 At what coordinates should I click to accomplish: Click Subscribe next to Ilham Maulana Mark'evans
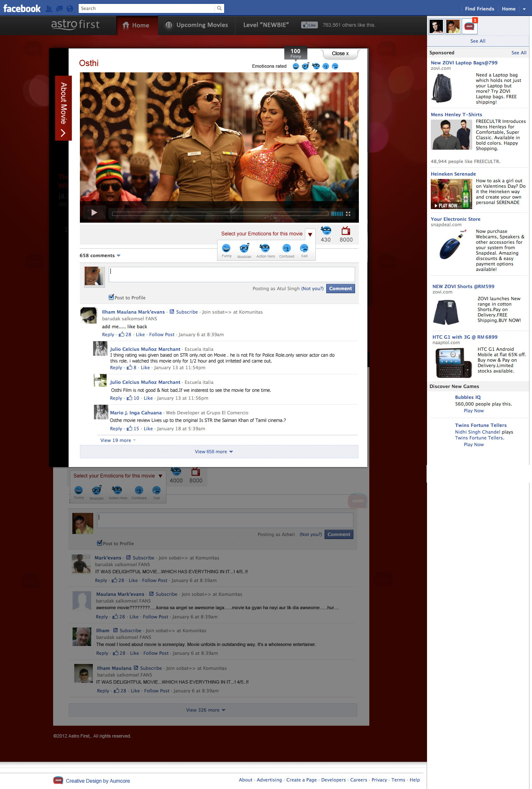(187, 312)
